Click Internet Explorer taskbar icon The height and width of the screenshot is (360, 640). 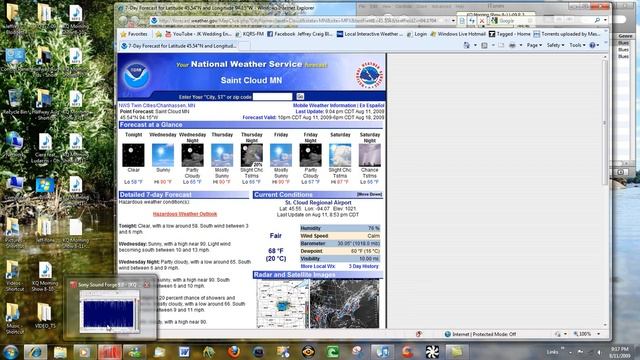pos(35,352)
